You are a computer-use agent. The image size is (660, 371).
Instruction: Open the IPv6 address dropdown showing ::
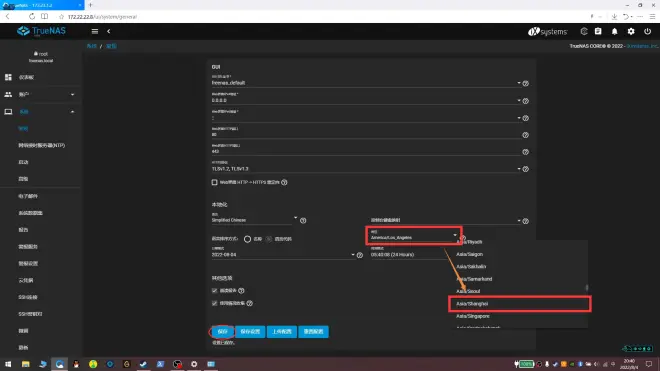coord(365,118)
